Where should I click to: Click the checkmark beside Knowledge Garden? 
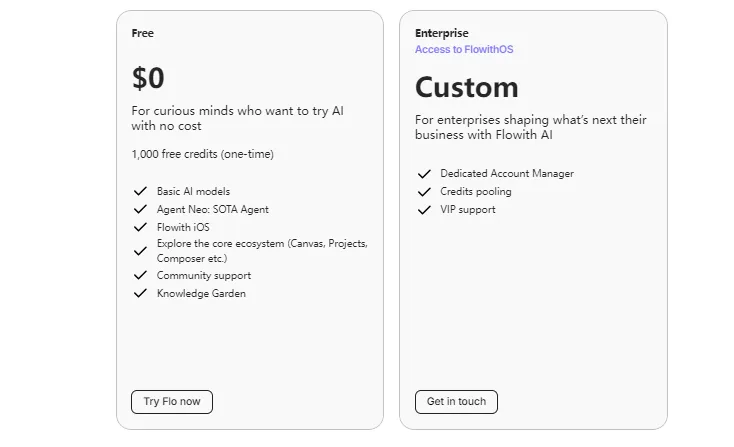(140, 293)
